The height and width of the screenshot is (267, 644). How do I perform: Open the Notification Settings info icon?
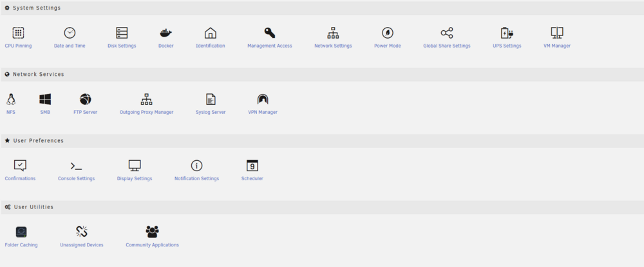(196, 166)
